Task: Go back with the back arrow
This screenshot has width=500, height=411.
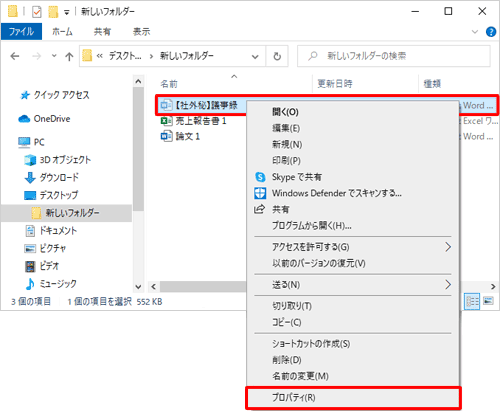Action: point(15,56)
